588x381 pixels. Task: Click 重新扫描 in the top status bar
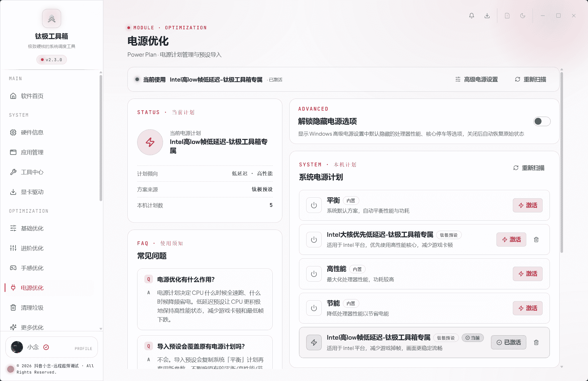coord(531,80)
